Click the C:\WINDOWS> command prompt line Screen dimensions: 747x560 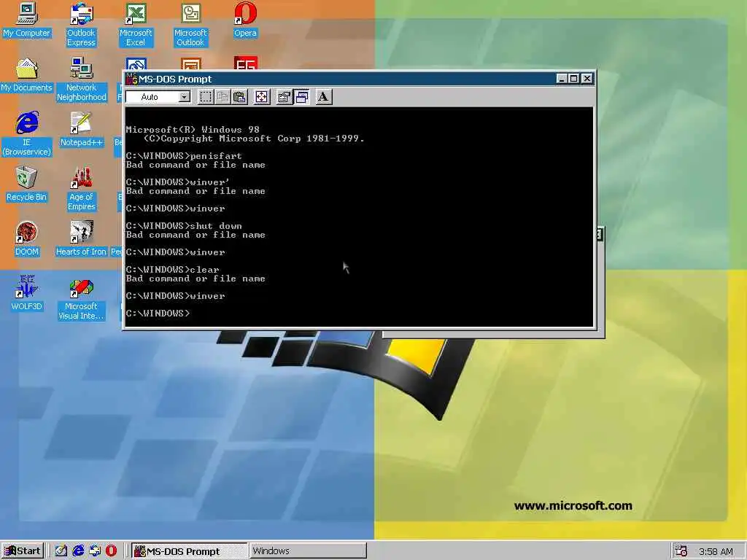point(158,314)
